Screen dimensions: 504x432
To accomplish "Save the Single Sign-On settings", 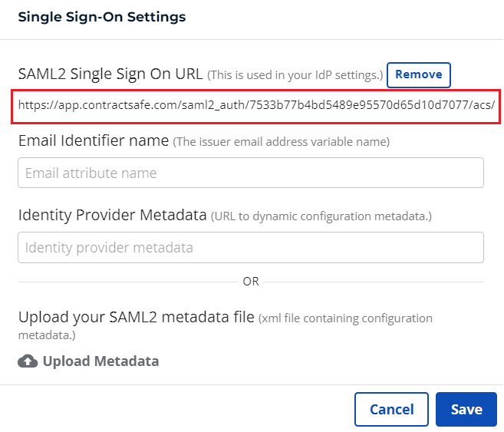I will pyautogui.click(x=466, y=409).
